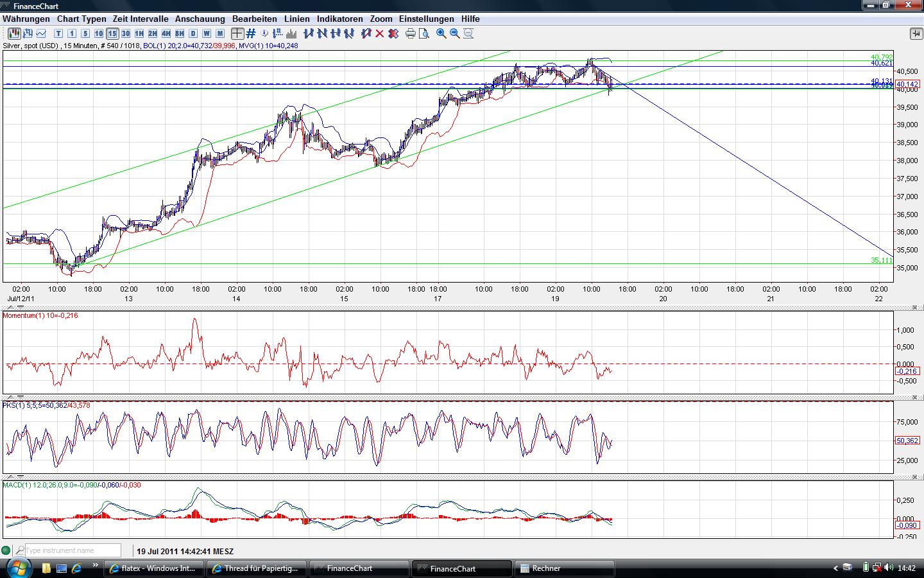This screenshot has height=578, width=924.
Task: Switch to the line chart icon
Action: pos(42,33)
